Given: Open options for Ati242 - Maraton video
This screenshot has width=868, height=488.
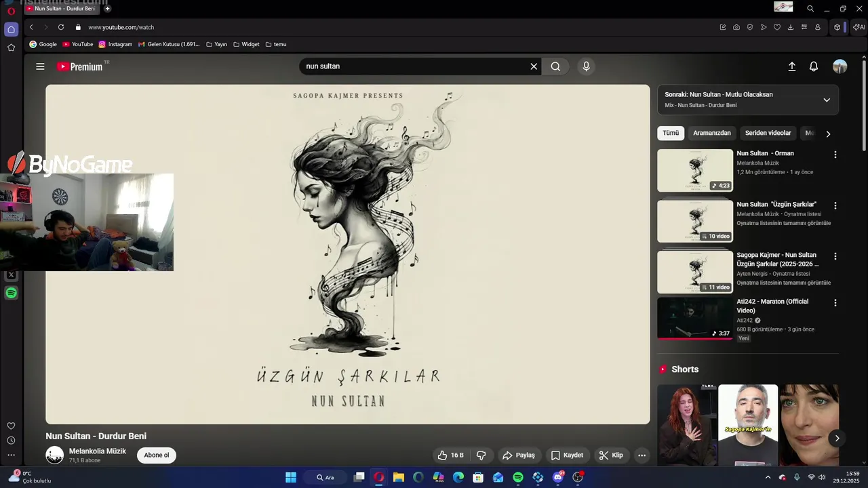Looking at the screenshot, I should point(835,303).
